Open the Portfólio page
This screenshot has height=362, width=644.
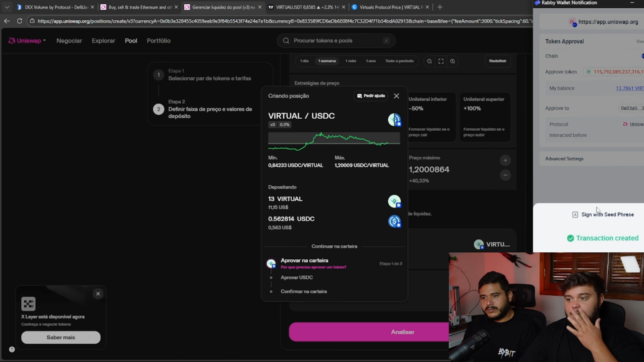pos(159,41)
